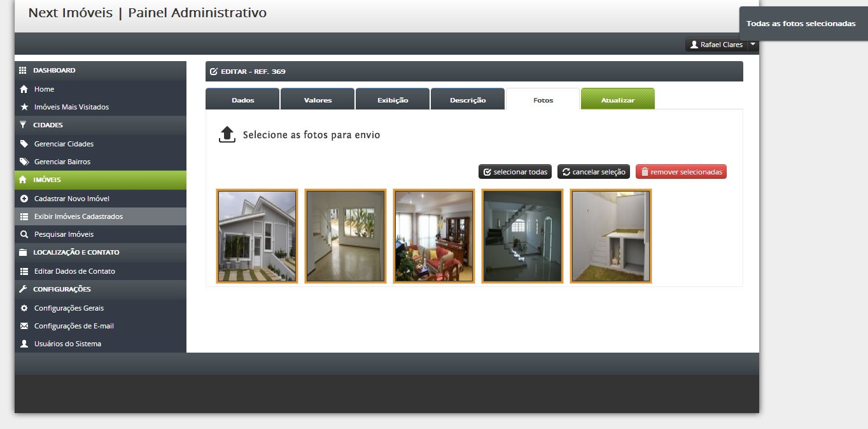Open Configurações de E-mail
868x429 pixels.
click(x=101, y=326)
